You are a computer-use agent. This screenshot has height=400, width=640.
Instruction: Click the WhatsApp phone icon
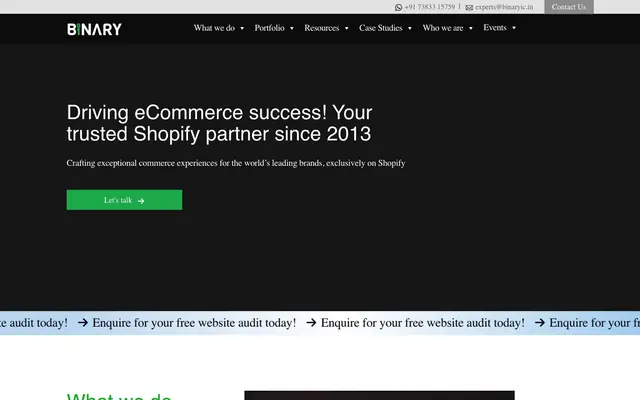click(x=398, y=7)
